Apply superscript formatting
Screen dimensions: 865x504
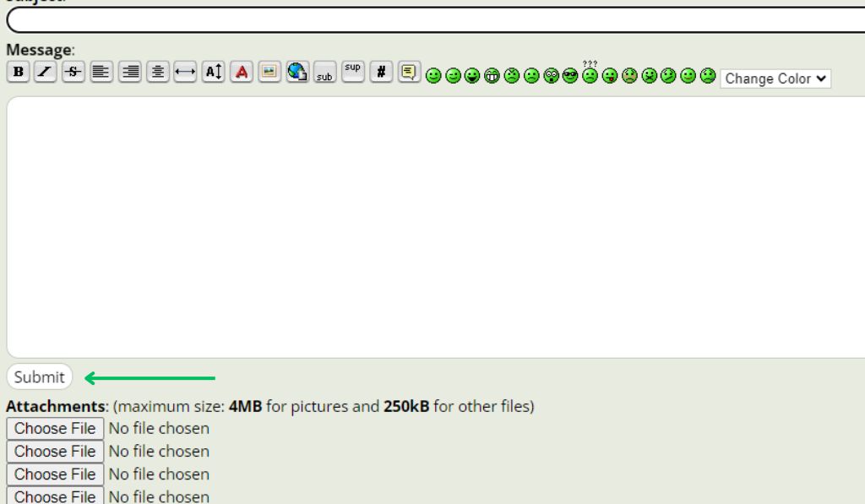point(353,72)
